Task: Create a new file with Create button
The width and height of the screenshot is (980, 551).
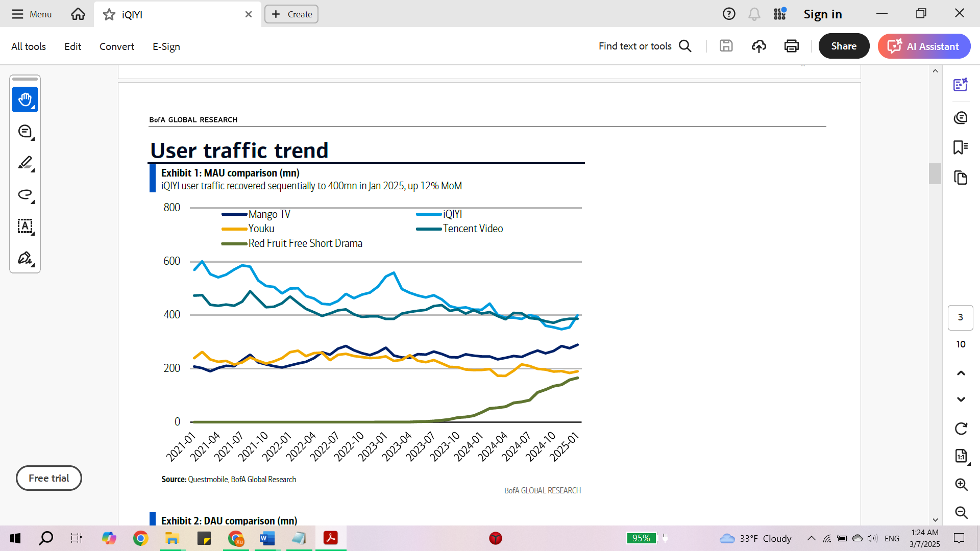Action: [x=291, y=14]
